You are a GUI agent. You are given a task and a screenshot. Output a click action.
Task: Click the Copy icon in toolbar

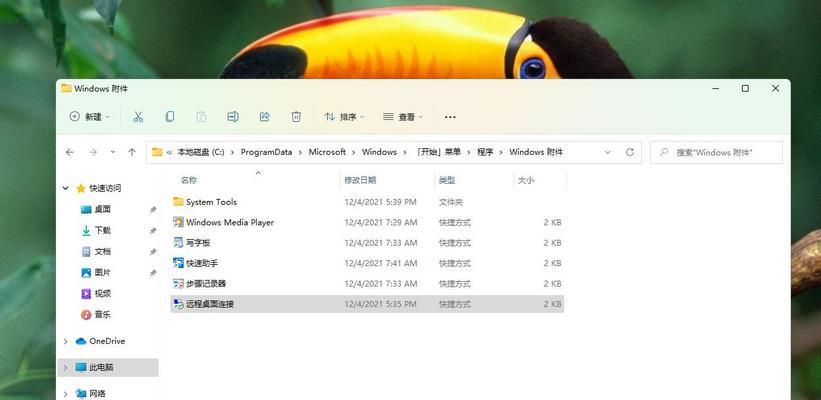(170, 117)
